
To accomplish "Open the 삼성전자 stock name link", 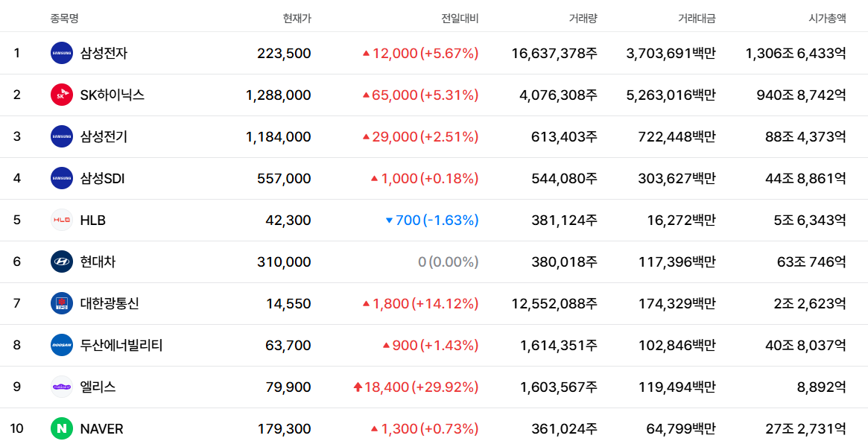I will (104, 53).
